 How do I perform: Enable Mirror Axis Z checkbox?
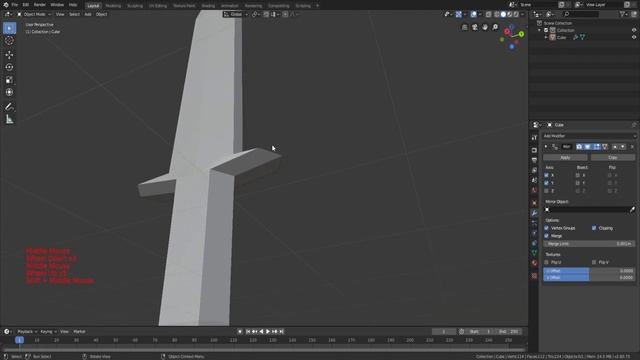(547, 191)
